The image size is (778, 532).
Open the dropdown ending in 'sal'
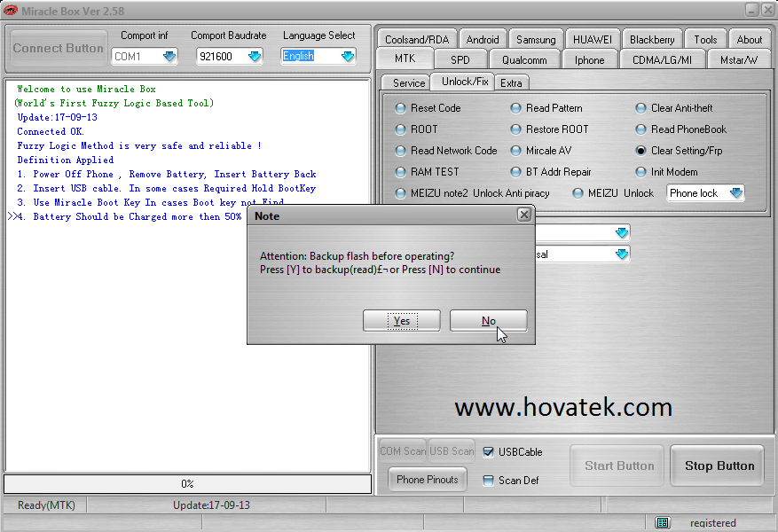pyautogui.click(x=621, y=254)
